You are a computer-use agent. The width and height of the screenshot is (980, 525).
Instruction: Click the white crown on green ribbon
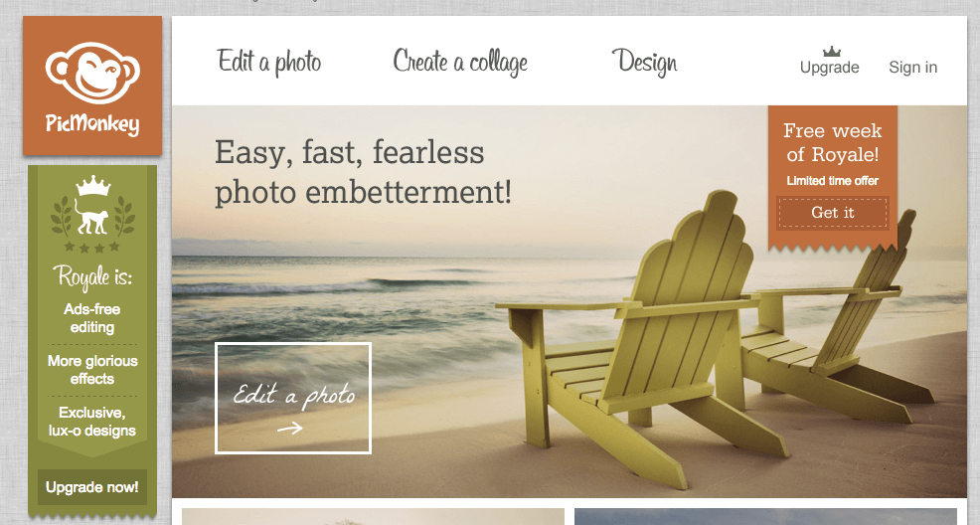click(92, 186)
